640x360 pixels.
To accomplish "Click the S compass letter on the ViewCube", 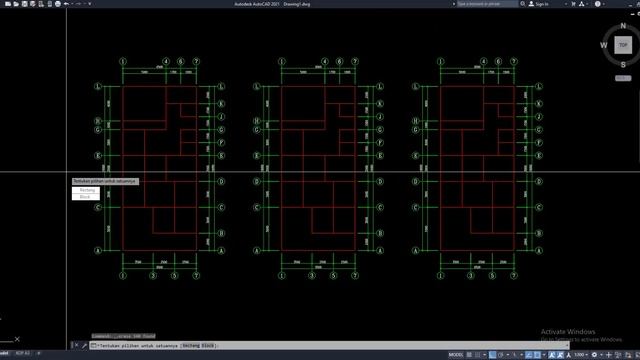I will (x=623, y=64).
